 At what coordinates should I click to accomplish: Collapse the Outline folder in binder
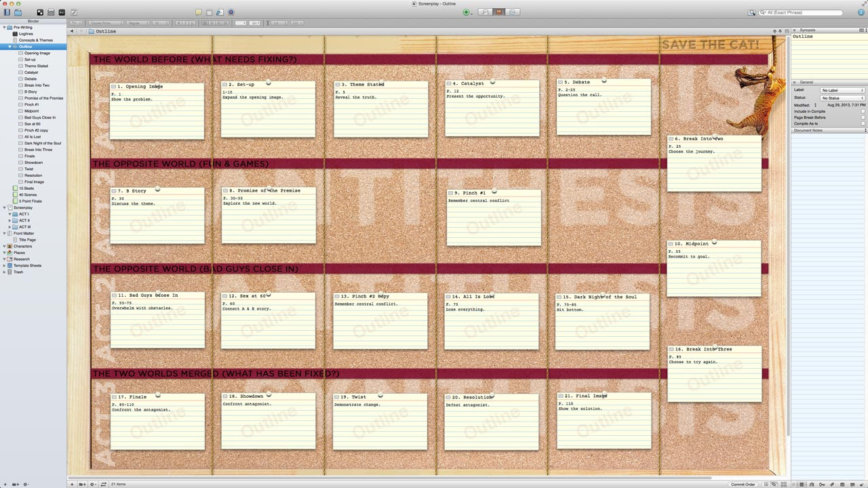10,47
